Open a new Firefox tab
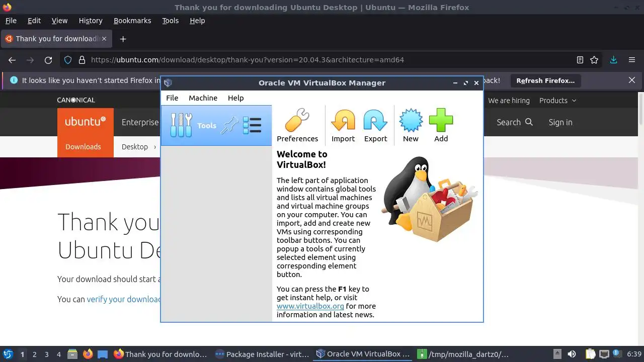The width and height of the screenshot is (644, 362). (123, 39)
